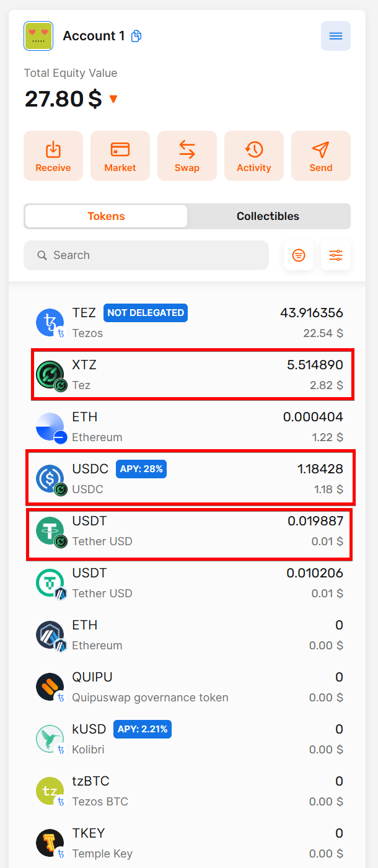The height and width of the screenshot is (868, 378).
Task: Expand the Total Equity Value triangle
Action: click(x=113, y=99)
